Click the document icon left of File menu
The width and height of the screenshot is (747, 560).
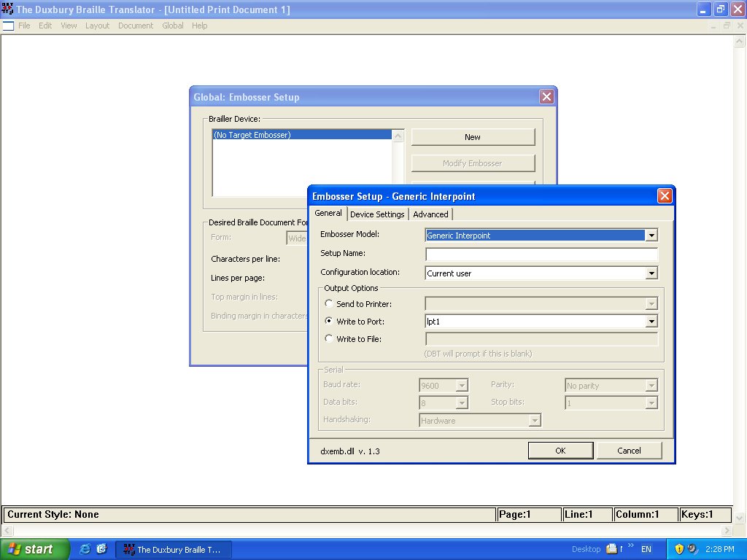click(x=8, y=26)
